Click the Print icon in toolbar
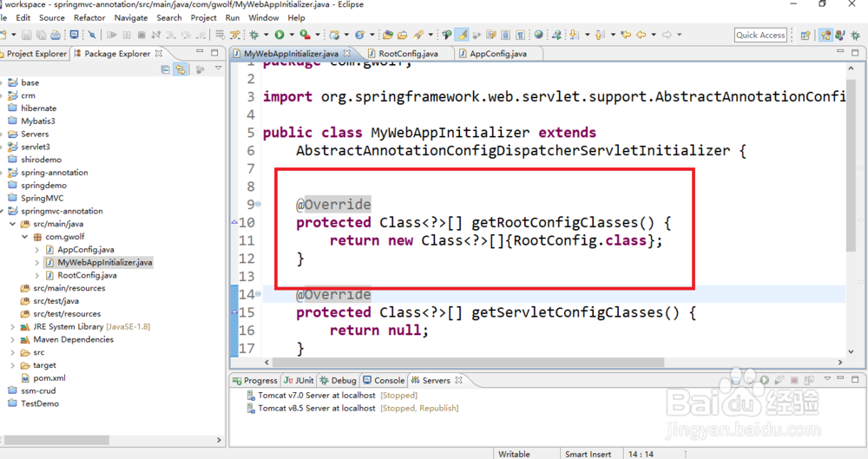 click(56, 35)
